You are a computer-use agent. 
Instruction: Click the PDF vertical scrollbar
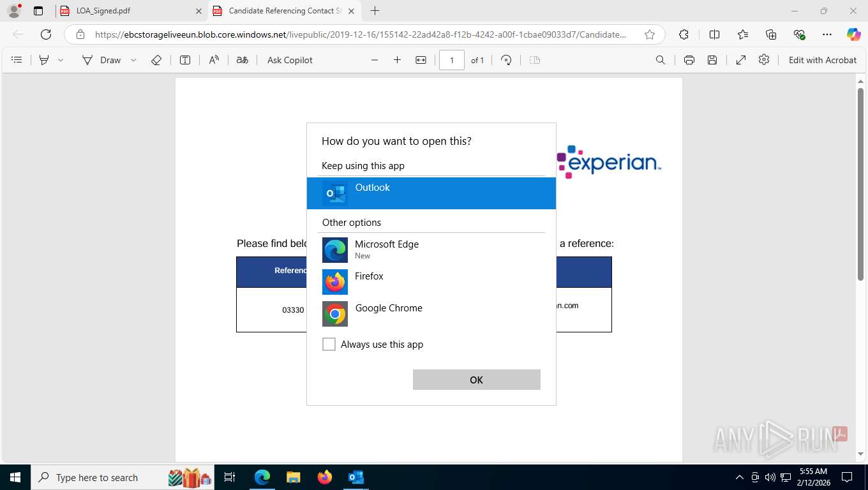pyautogui.click(x=860, y=185)
